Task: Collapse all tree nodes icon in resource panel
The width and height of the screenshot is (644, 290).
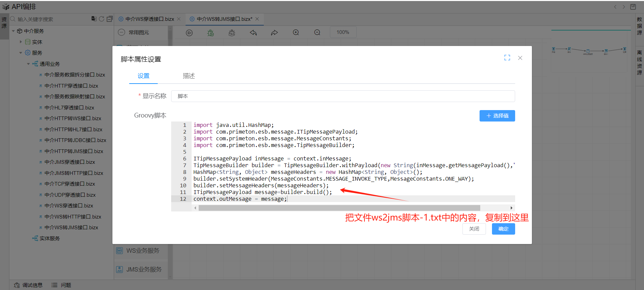Action: pos(109,19)
